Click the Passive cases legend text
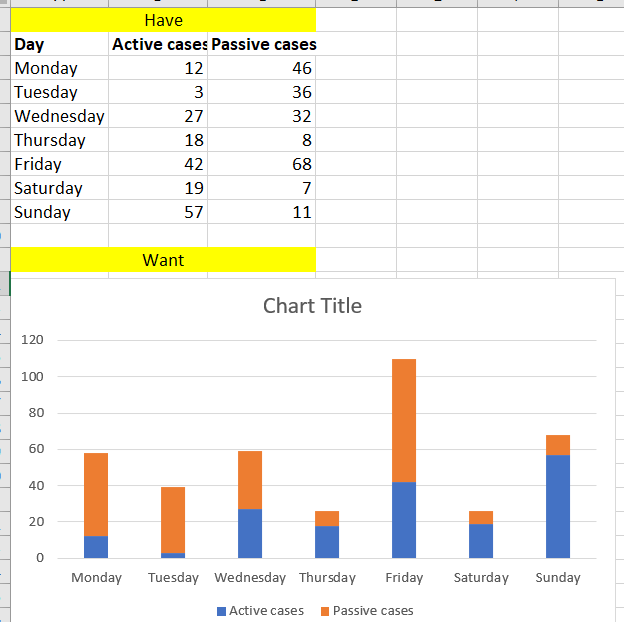This screenshot has height=622, width=624. click(x=373, y=611)
